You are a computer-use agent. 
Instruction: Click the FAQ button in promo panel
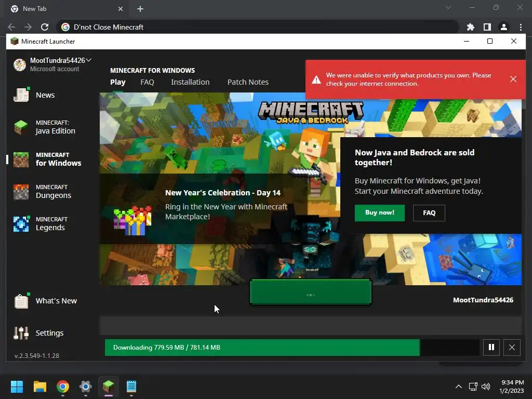point(429,212)
